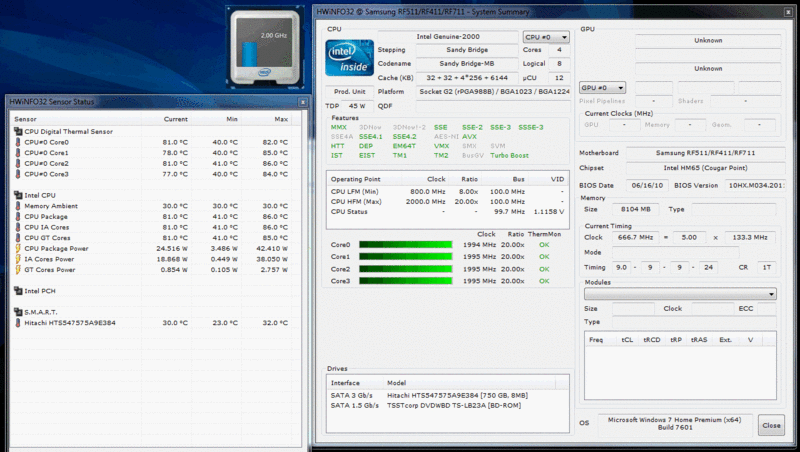Viewport: 800px width, 452px height.
Task: Click the thermometer icon beside CPU GT Cores
Action: tap(18, 238)
